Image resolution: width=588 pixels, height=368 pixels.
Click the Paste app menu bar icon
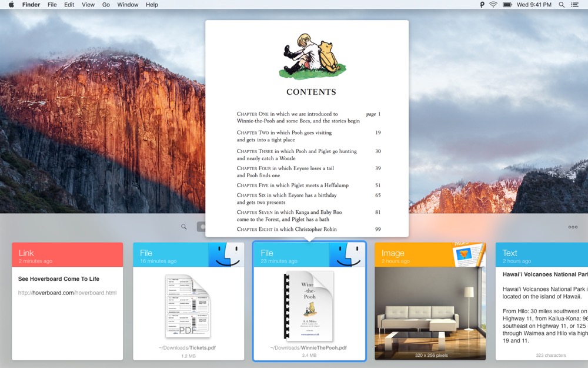click(x=482, y=5)
